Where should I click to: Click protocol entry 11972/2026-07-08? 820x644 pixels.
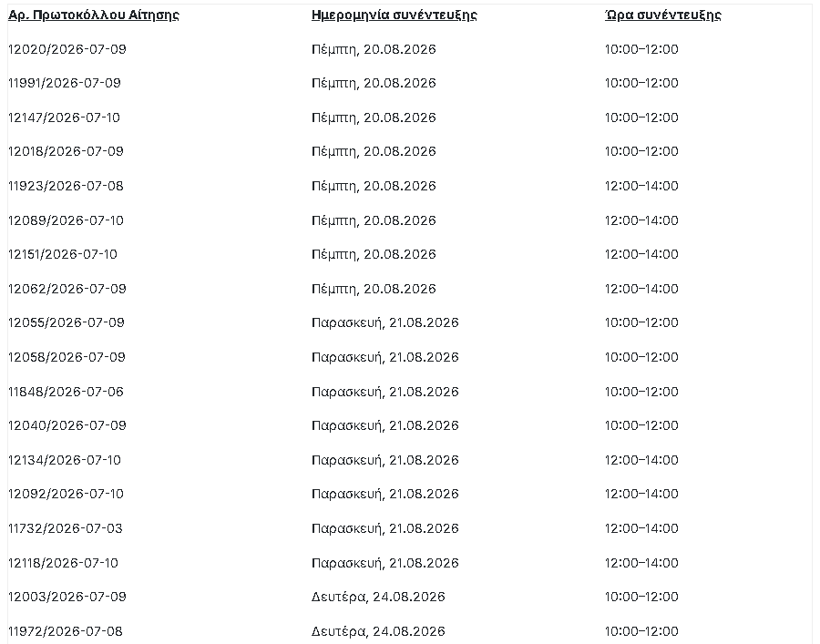(66, 631)
